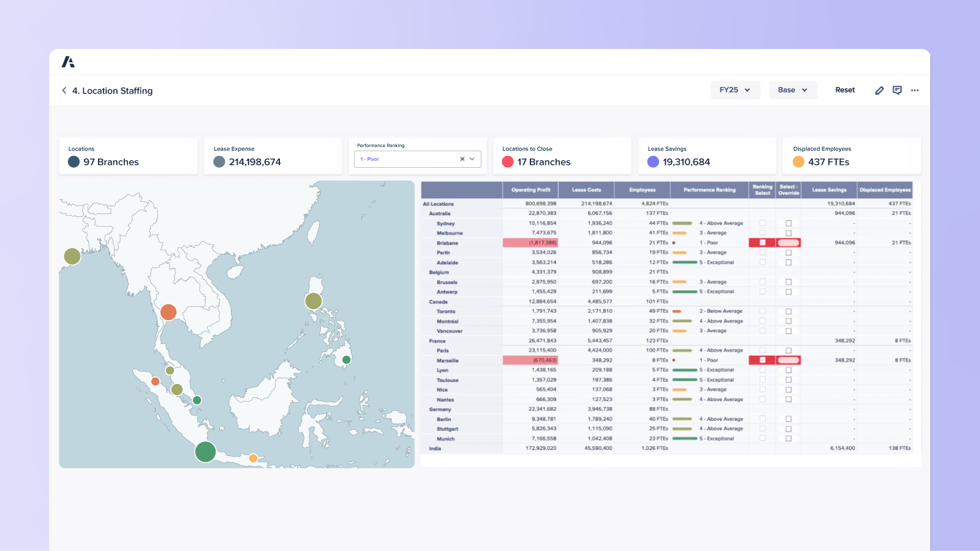Expand the Performance Ranking filter dropdown
980x551 pixels.
(472, 159)
